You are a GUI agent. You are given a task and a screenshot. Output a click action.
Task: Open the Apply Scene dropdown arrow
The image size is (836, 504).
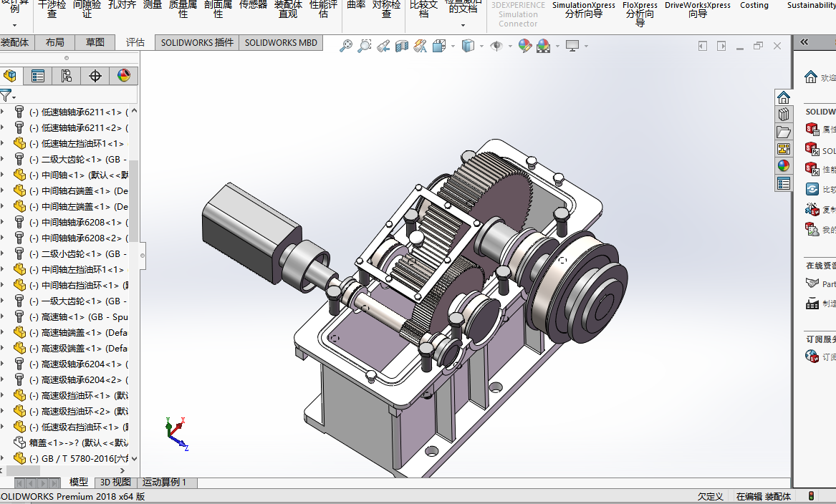pos(557,47)
